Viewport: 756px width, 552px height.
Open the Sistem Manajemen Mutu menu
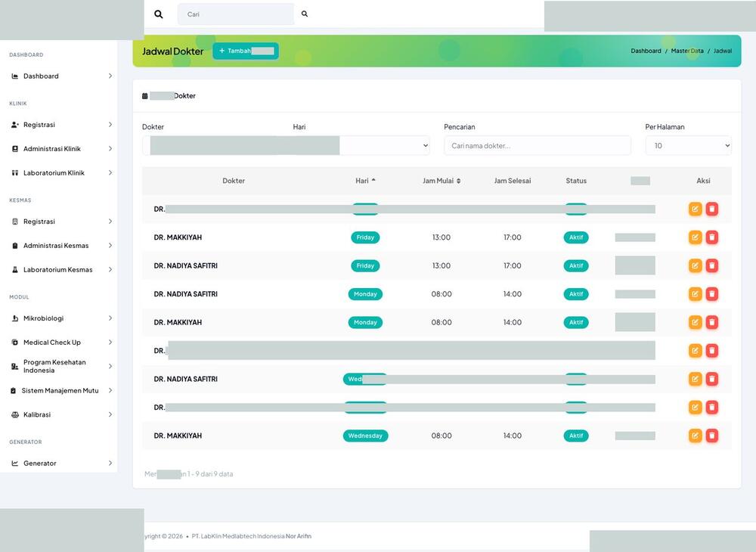pyautogui.click(x=60, y=390)
